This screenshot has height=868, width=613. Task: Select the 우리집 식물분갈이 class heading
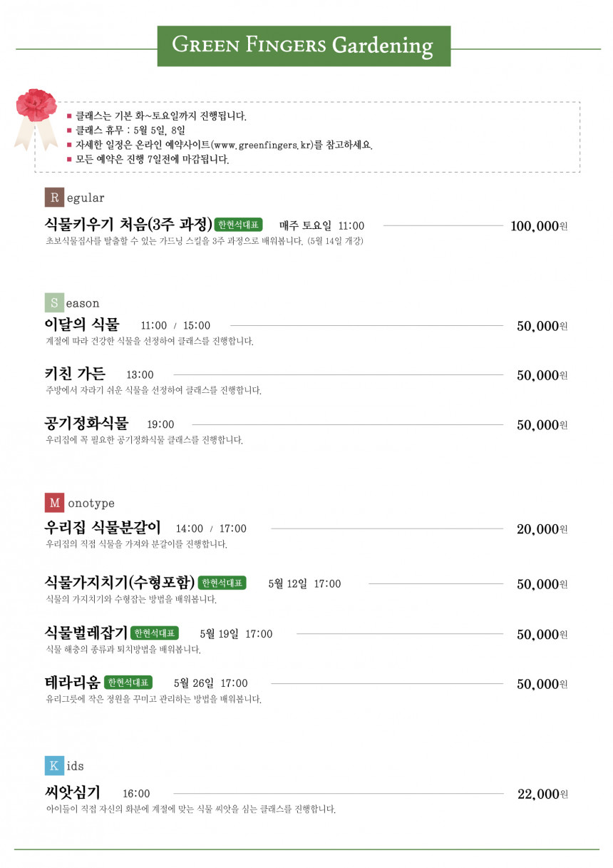(x=103, y=528)
